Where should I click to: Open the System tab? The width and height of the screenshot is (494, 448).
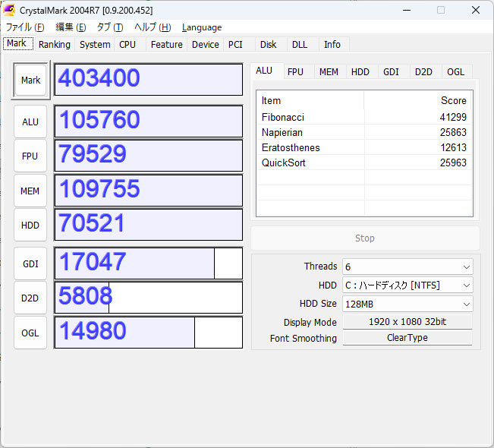95,45
